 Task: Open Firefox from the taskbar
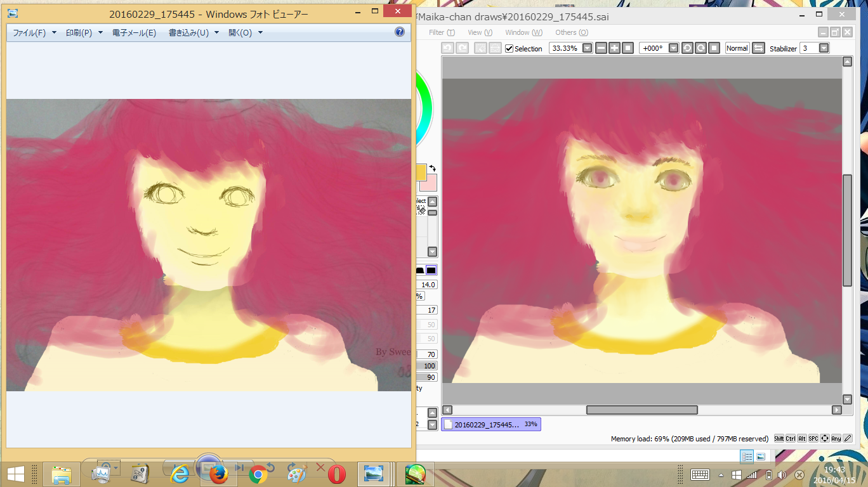tap(219, 474)
